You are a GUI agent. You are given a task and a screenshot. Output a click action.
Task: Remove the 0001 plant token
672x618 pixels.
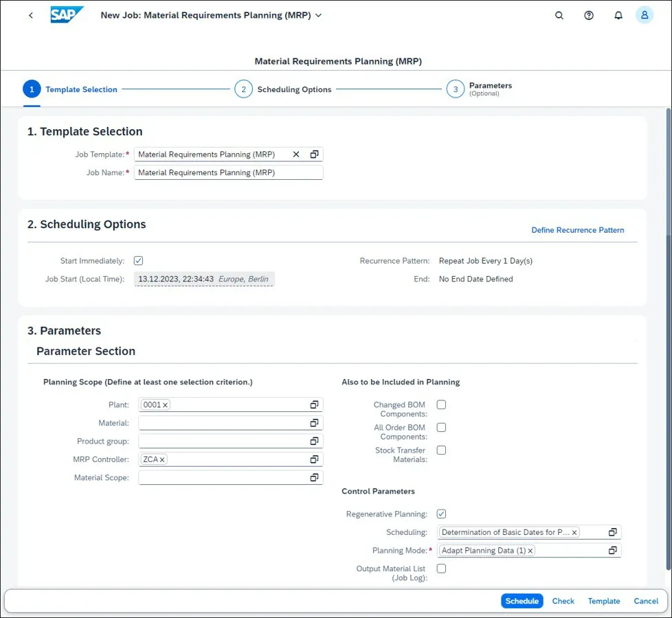tap(165, 405)
